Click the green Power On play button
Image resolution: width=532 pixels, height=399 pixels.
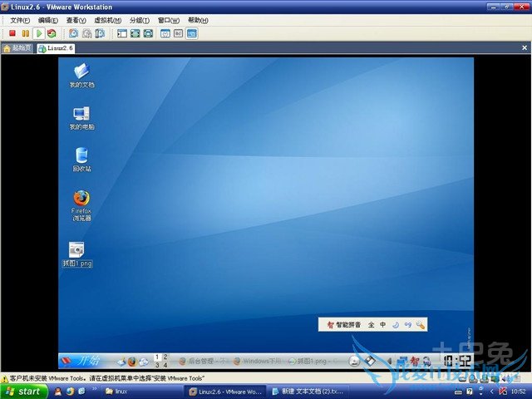(39, 33)
